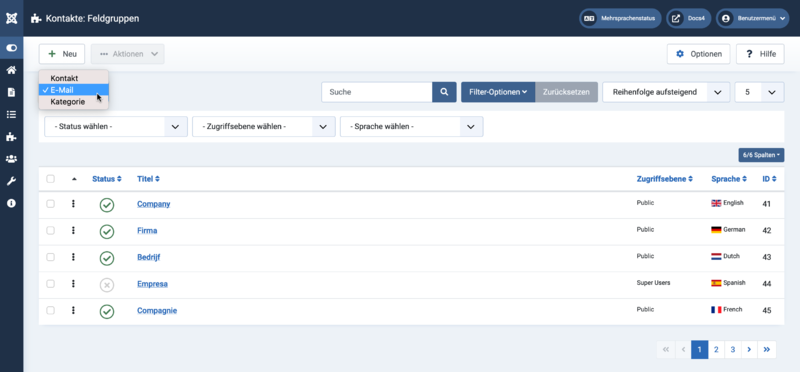This screenshot has width=800, height=372.
Task: Jump to last page double arrow
Action: [767, 350]
